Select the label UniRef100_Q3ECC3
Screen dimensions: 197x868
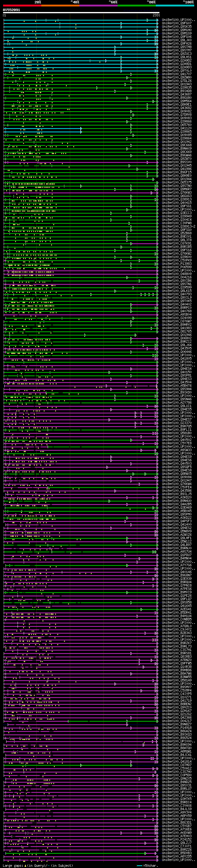[x=177, y=213]
